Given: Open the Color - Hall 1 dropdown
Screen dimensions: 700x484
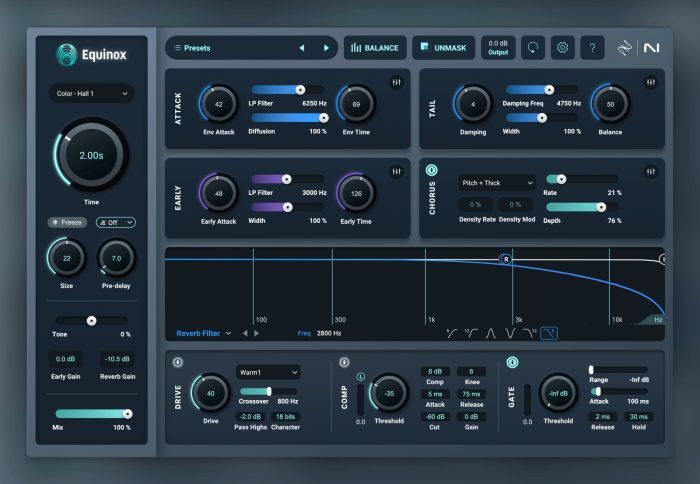Looking at the screenshot, I should [91, 93].
